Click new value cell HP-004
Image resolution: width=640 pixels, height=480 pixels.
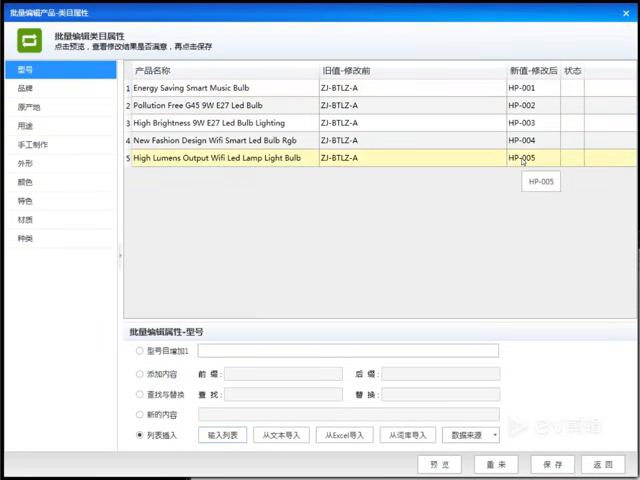click(533, 141)
